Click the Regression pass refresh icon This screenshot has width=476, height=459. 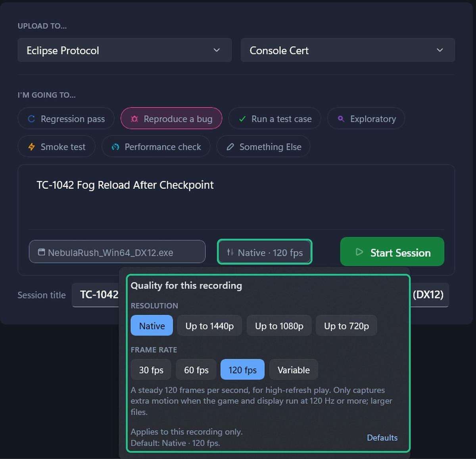31,119
